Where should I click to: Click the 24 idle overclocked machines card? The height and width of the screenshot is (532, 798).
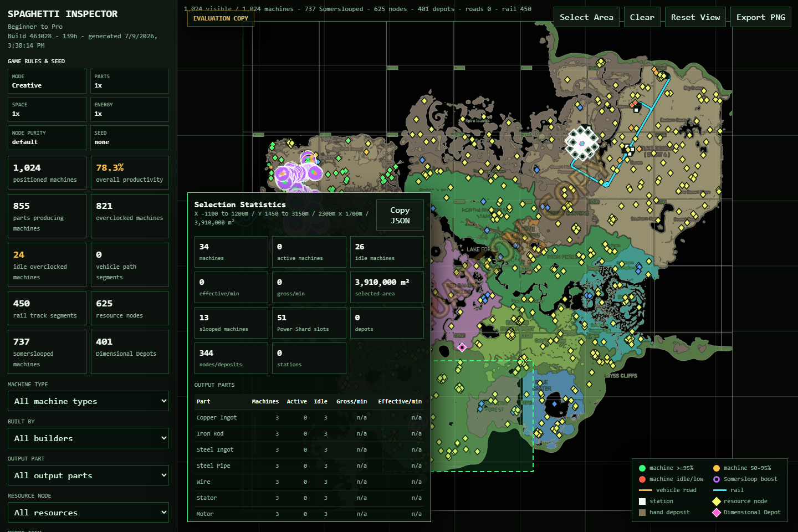(x=47, y=265)
